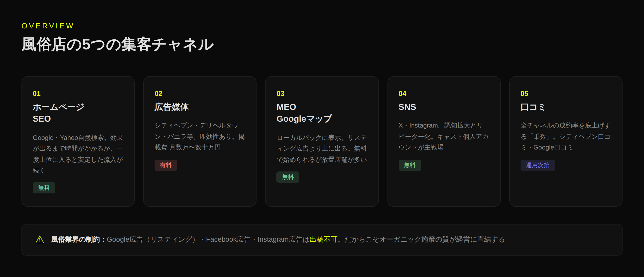
Task: Click the シティヘブン description in 広告媒体 card
Action: [199, 136]
